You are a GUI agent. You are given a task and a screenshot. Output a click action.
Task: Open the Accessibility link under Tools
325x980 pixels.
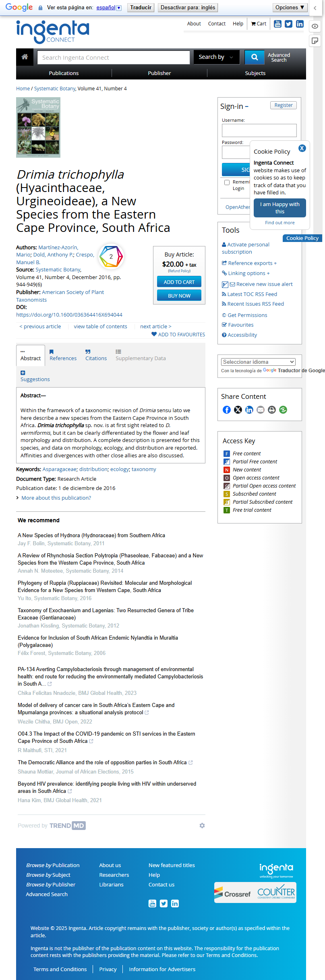click(239, 335)
